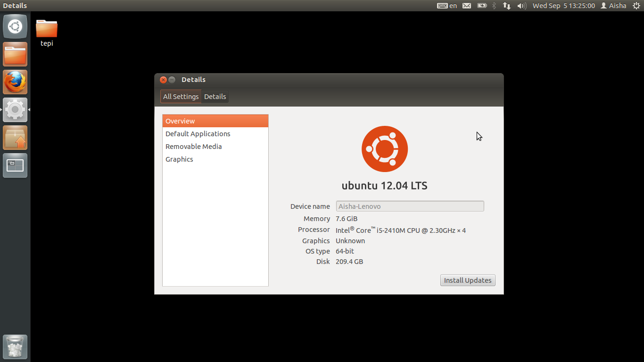Click the Intel Core i5-2410M processor text
Image resolution: width=644 pixels, height=362 pixels.
point(401,230)
